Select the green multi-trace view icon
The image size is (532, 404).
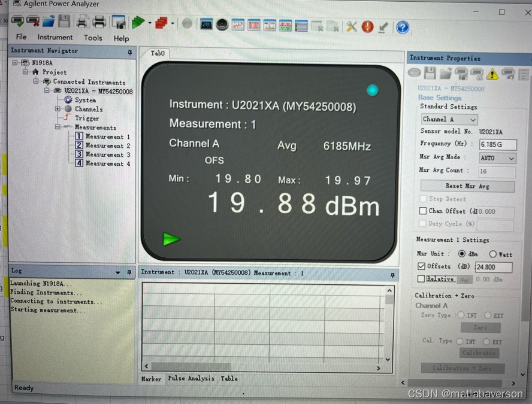(285, 26)
